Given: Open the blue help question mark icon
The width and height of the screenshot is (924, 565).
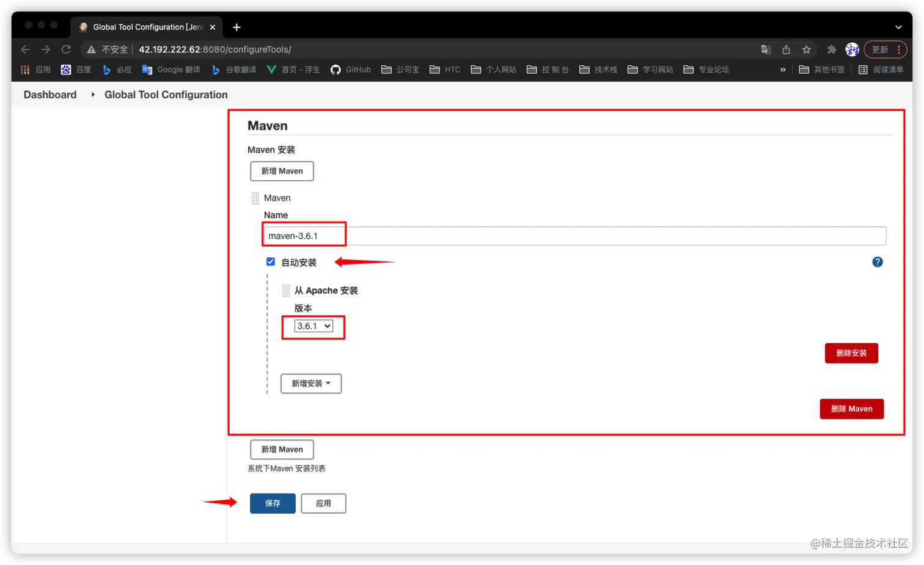Looking at the screenshot, I should click(878, 262).
